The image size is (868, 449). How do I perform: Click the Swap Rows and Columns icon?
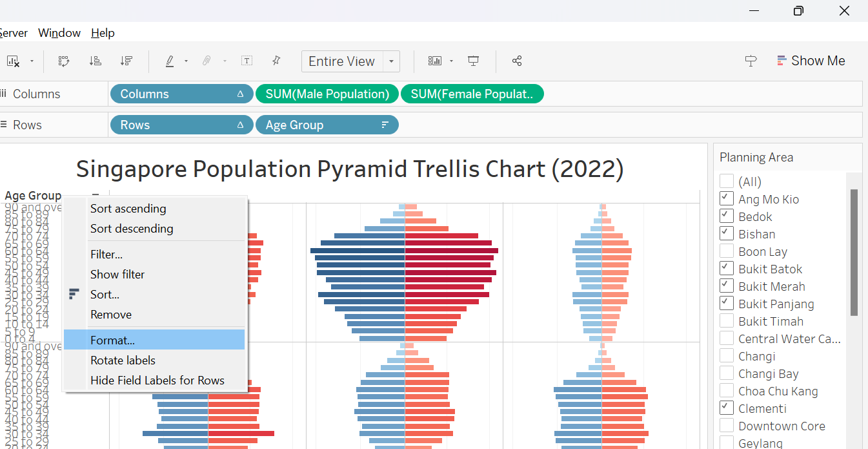63,61
